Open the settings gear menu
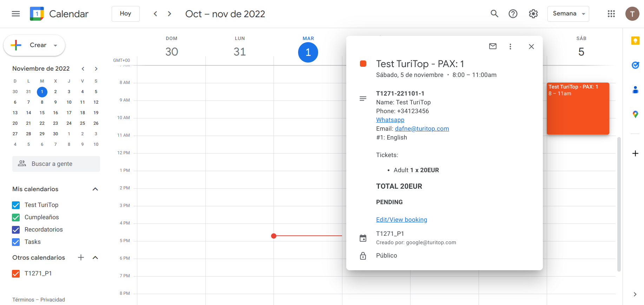Image resolution: width=644 pixels, height=305 pixels. [x=533, y=14]
